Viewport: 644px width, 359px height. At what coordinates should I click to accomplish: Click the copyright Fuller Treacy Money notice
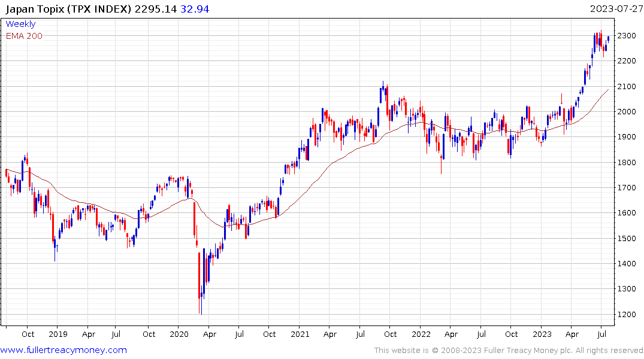(x=509, y=351)
